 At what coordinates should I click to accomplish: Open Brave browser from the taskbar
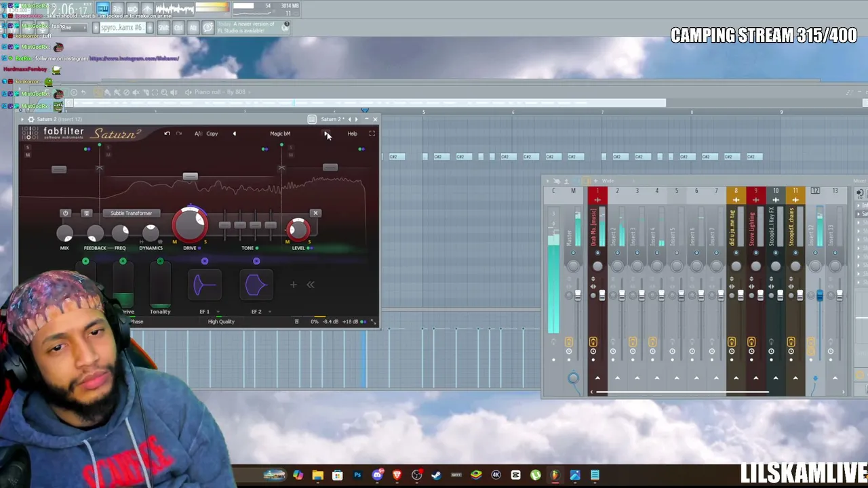[x=397, y=475]
